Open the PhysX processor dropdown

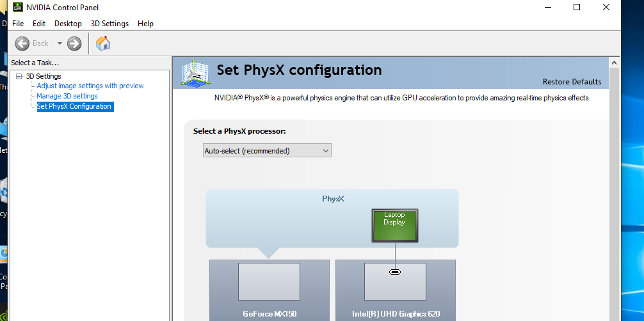[267, 151]
